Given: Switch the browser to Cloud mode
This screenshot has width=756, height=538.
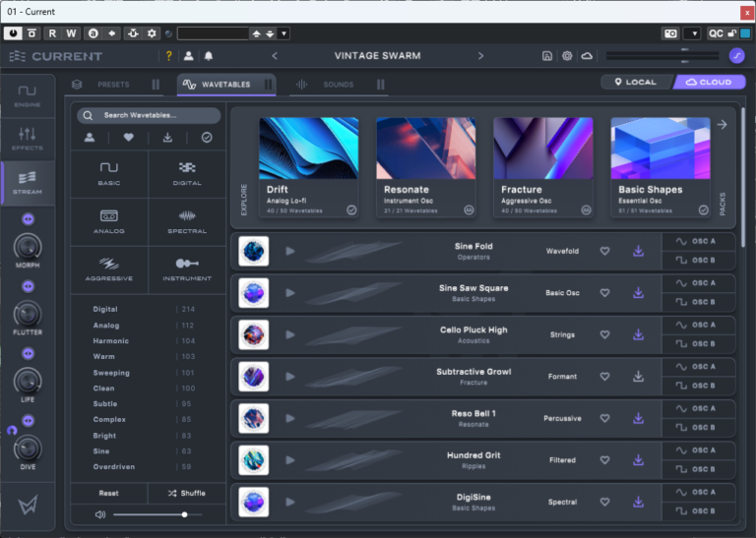Looking at the screenshot, I should [x=709, y=83].
